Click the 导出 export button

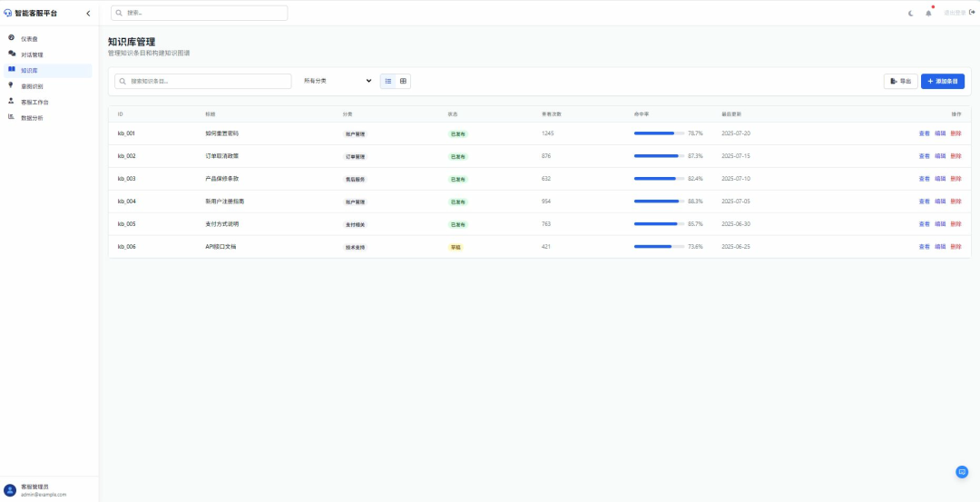point(900,81)
